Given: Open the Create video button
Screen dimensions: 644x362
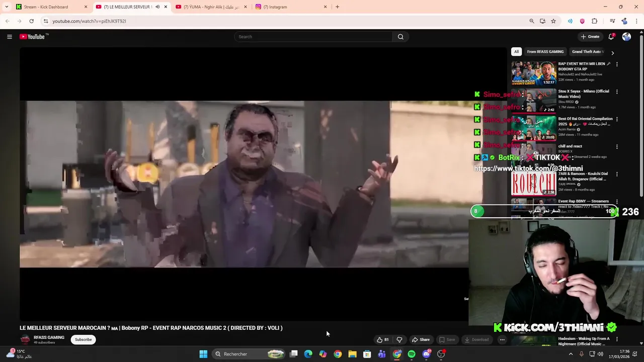Looking at the screenshot, I should 590,37.
